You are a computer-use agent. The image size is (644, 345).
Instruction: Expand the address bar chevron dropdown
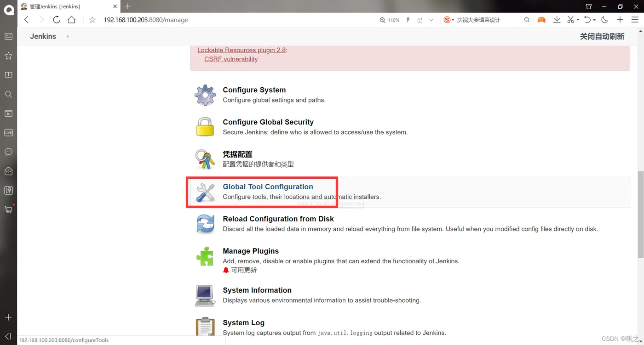(431, 20)
